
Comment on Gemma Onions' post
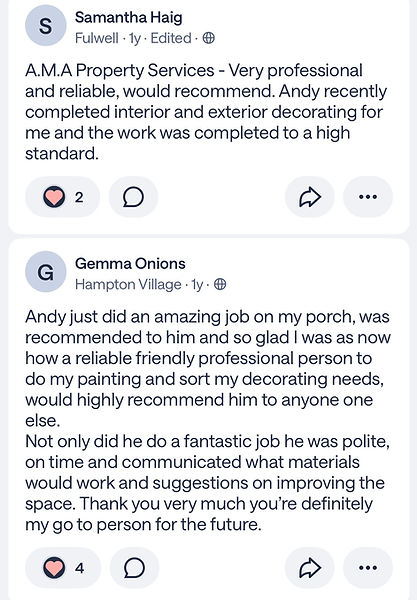click(134, 568)
